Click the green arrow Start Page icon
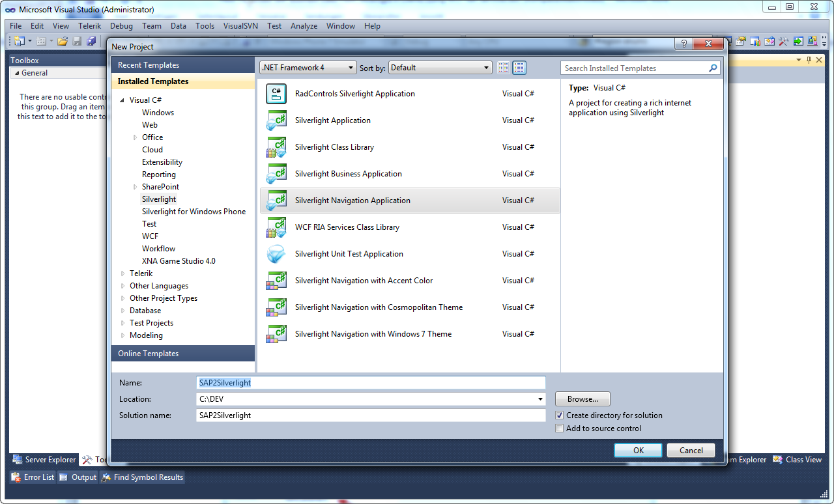 [798, 41]
